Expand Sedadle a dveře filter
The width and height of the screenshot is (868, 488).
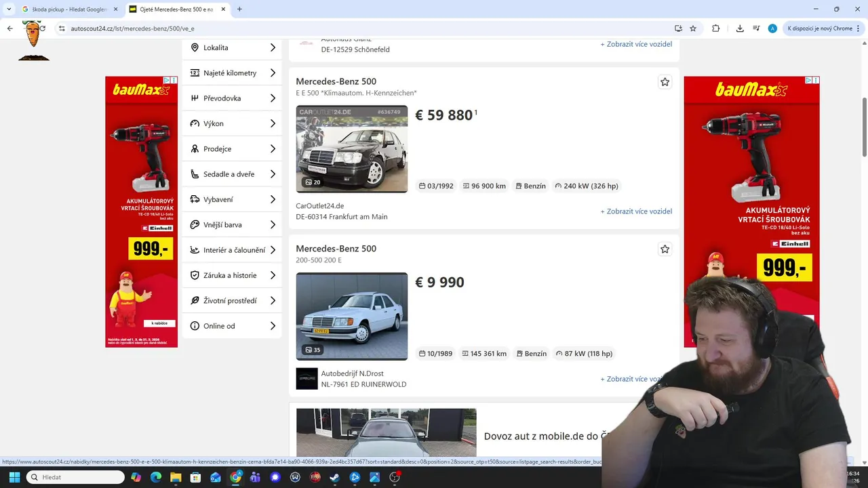232,174
